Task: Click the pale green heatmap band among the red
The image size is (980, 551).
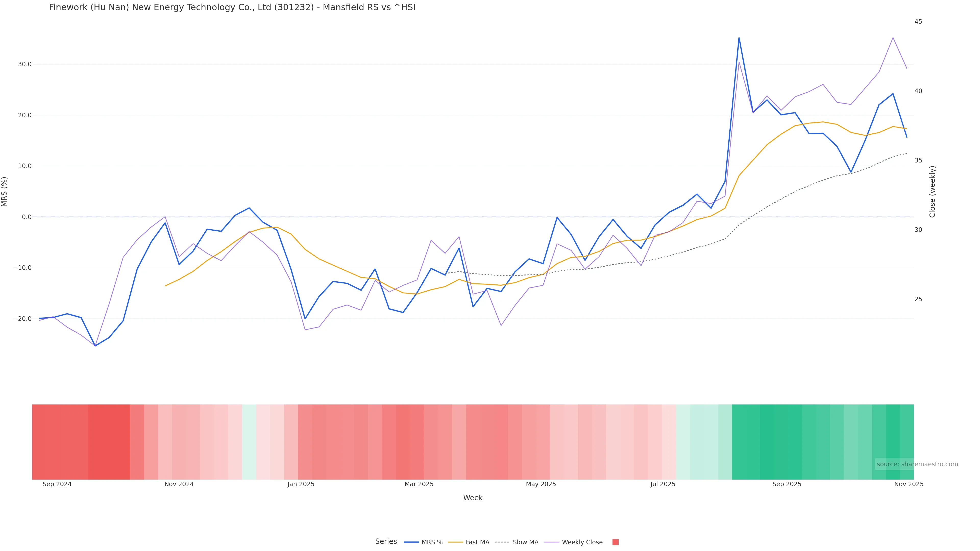Action: [x=249, y=442]
